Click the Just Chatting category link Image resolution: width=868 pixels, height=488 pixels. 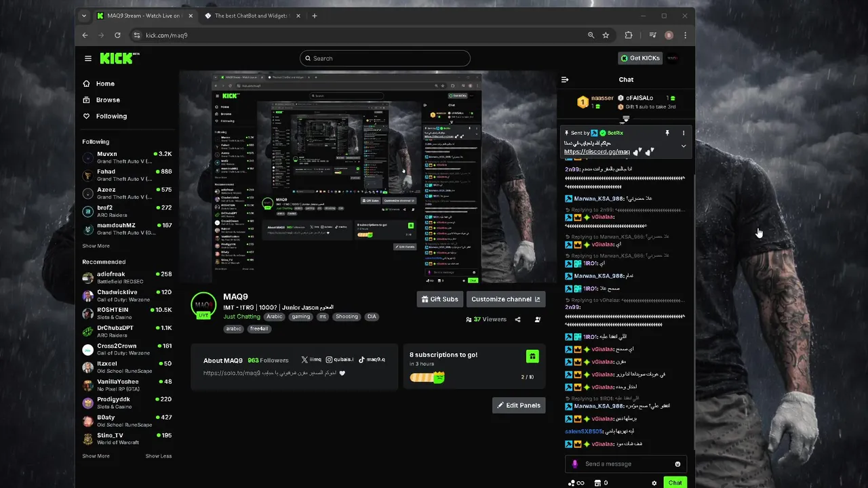[x=241, y=317]
